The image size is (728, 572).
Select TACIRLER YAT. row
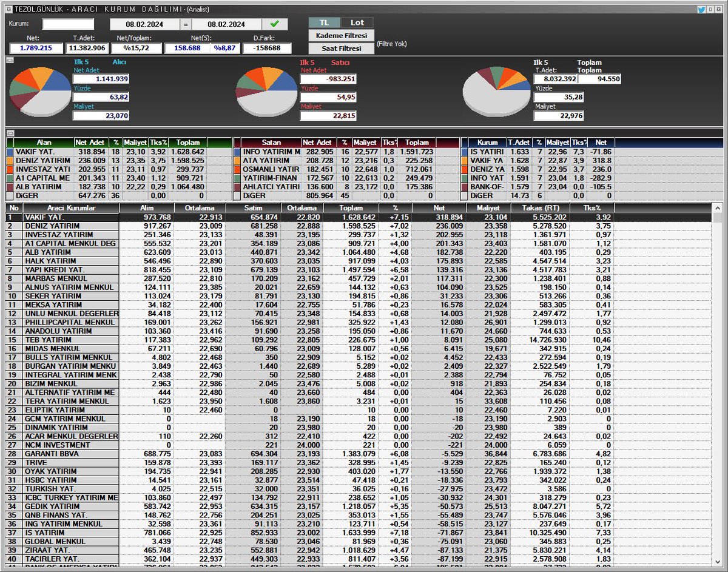pos(360,559)
